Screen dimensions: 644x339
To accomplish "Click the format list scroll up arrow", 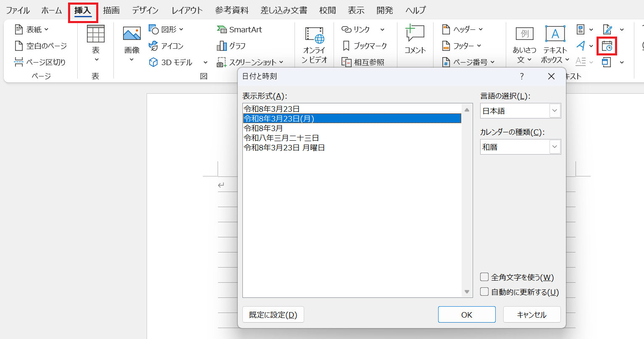I will (467, 110).
